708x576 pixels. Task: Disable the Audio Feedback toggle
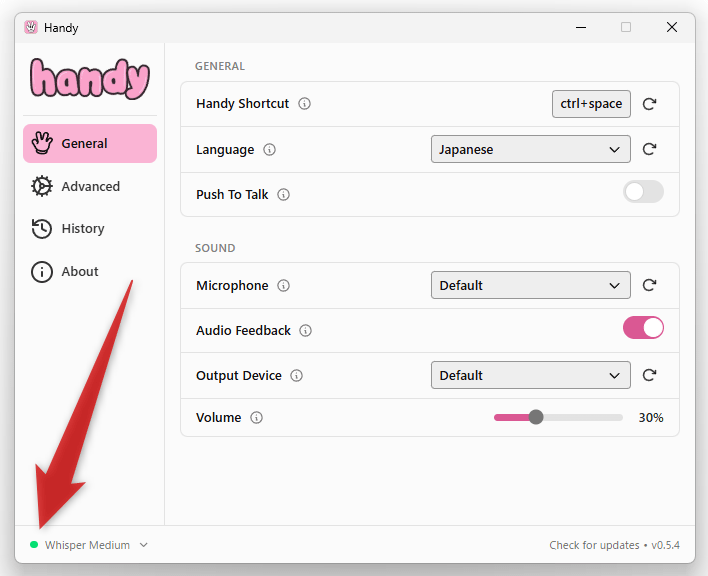(x=643, y=328)
